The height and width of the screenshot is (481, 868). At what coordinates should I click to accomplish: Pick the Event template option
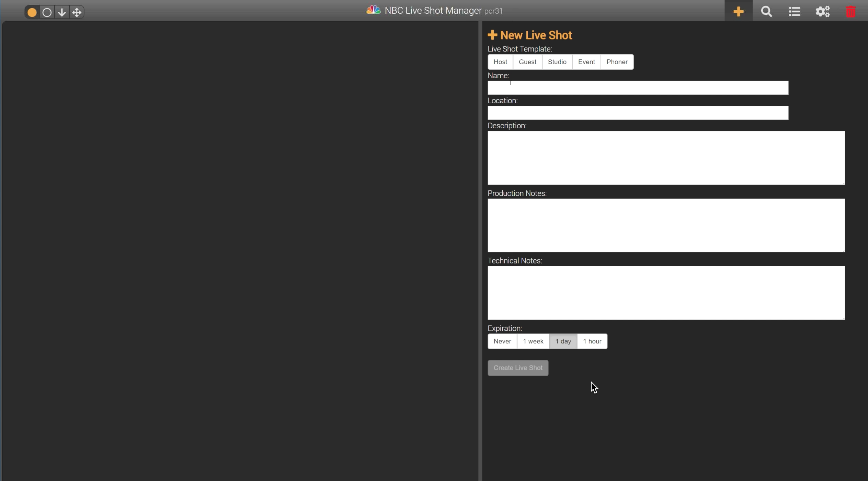click(x=586, y=62)
